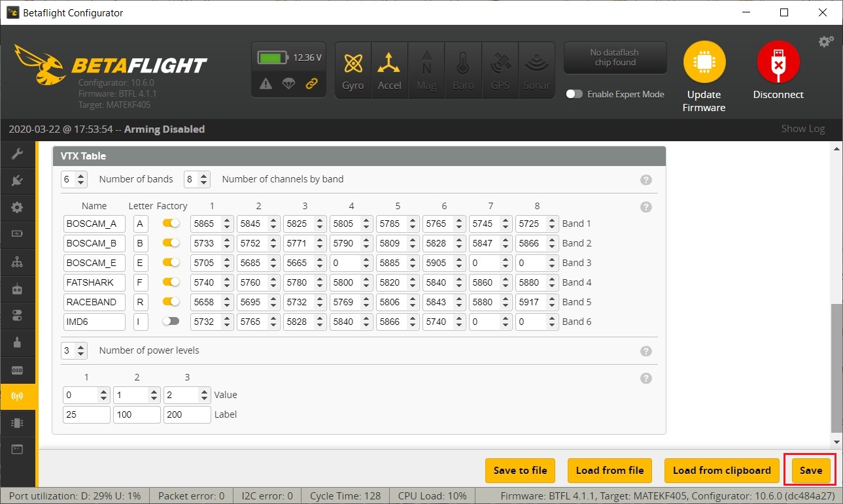The image size is (843, 504).
Task: Click the Mag sensor indicator
Action: tap(426, 70)
